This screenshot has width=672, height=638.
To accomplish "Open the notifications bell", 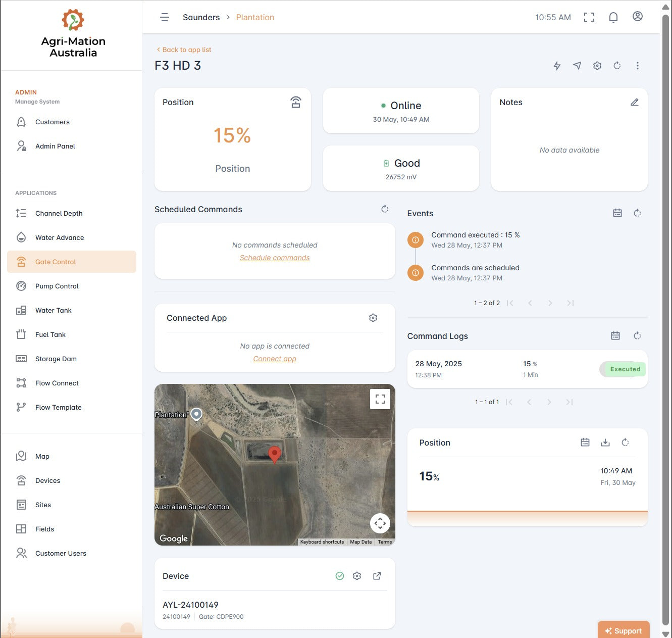I will coord(613,18).
